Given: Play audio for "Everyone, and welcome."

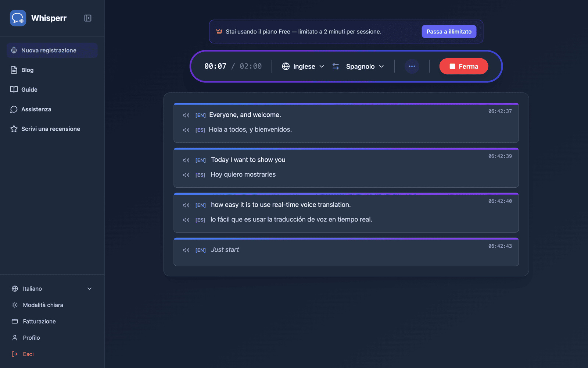Looking at the screenshot, I should [186, 115].
